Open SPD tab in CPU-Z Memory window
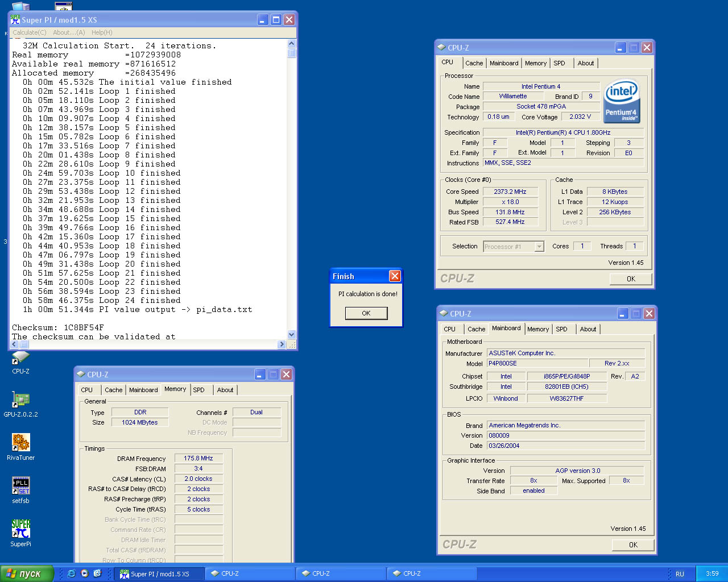Screen dimensions: 728x582 [198, 390]
